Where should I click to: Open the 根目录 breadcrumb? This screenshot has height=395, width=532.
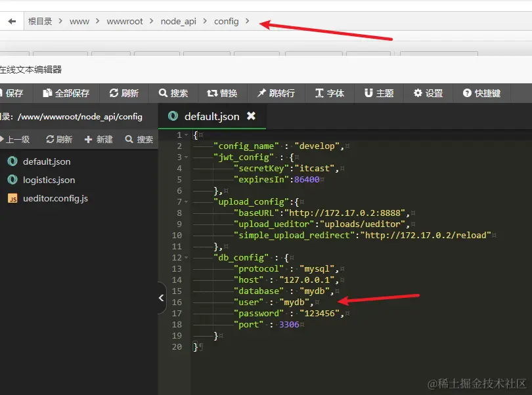40,22
